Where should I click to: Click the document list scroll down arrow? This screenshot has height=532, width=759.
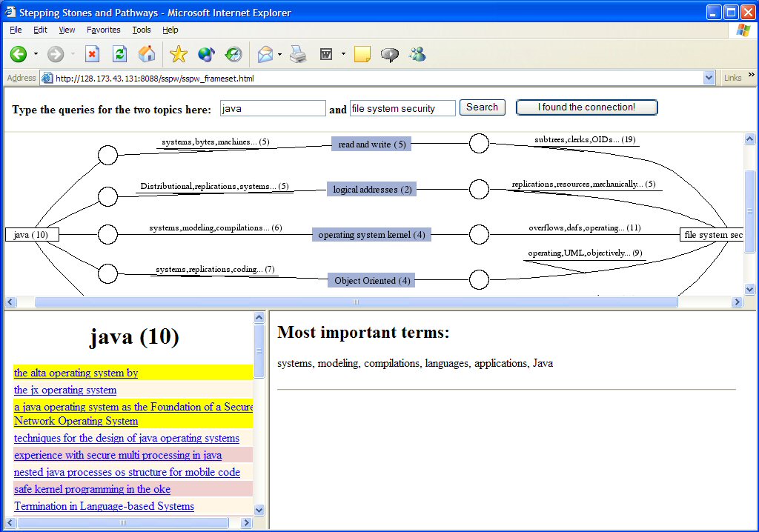click(x=259, y=510)
